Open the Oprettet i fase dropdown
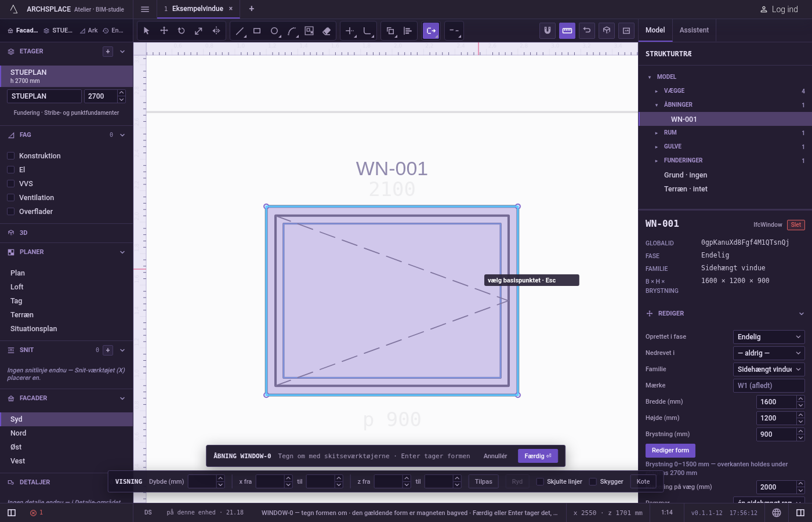Screen dimensions: 812x522 point(769,337)
